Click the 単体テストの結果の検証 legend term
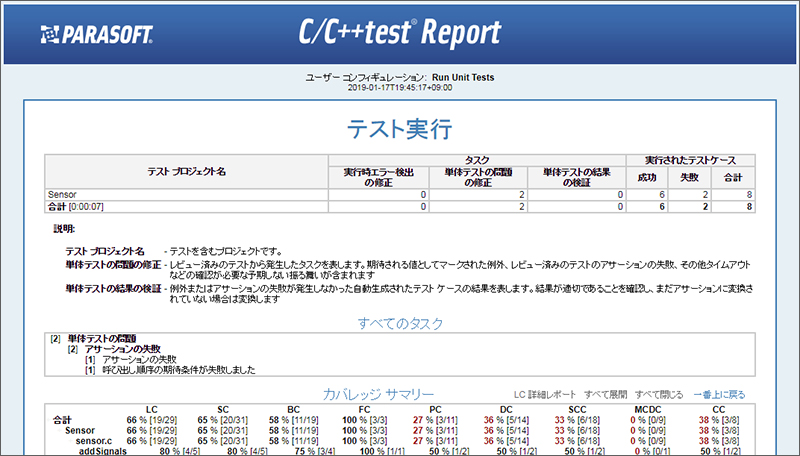Image resolution: width=800 pixels, height=456 pixels. 113,289
